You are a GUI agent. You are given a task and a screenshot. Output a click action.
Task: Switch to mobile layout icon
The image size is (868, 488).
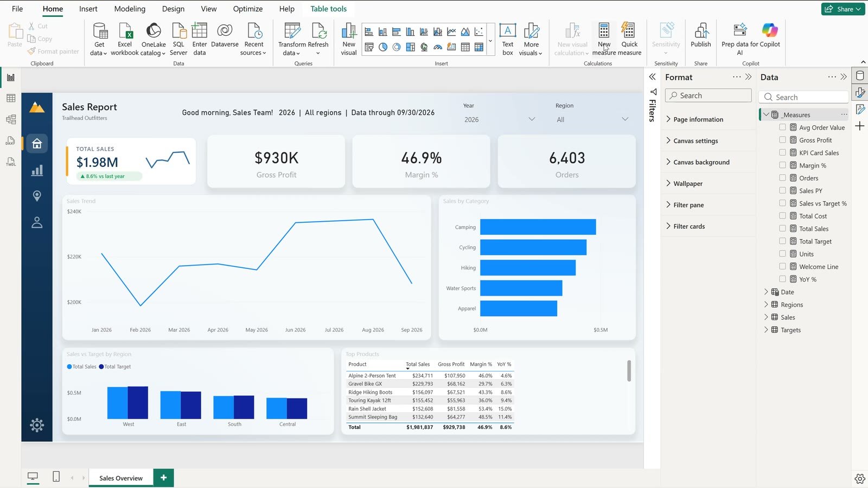[56, 477]
